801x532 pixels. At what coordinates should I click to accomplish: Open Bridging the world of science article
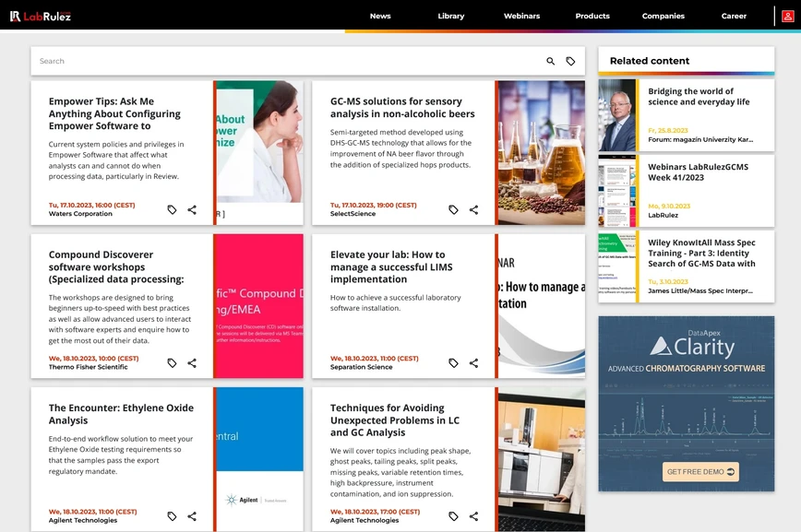pos(699,97)
